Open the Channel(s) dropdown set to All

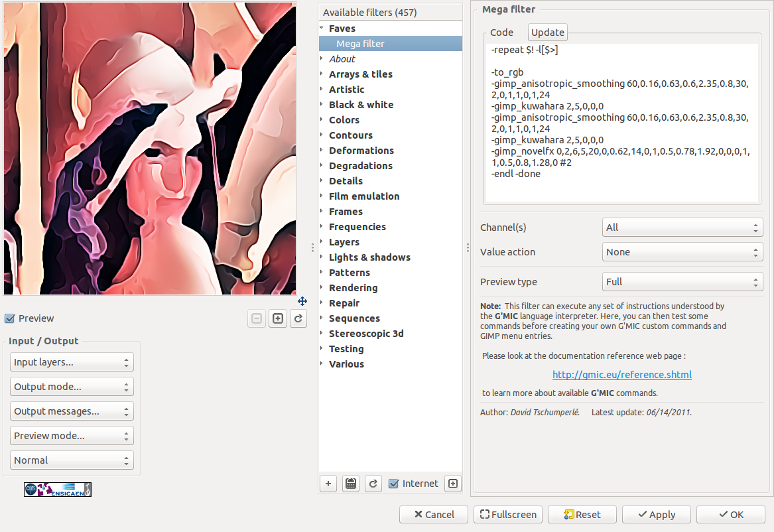click(x=682, y=228)
